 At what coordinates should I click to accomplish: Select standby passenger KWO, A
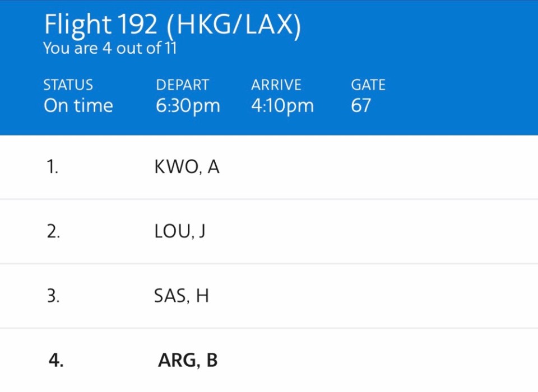(x=187, y=167)
